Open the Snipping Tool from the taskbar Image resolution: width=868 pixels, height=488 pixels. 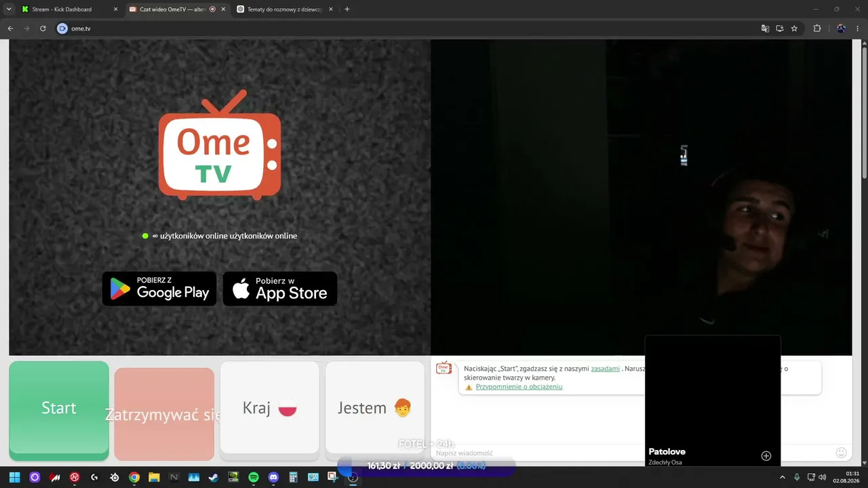(333, 477)
